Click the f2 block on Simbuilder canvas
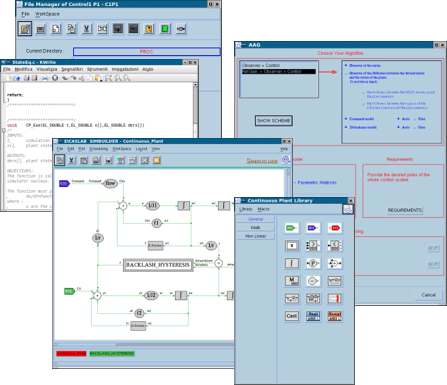447x385 pixels. tap(139, 313)
